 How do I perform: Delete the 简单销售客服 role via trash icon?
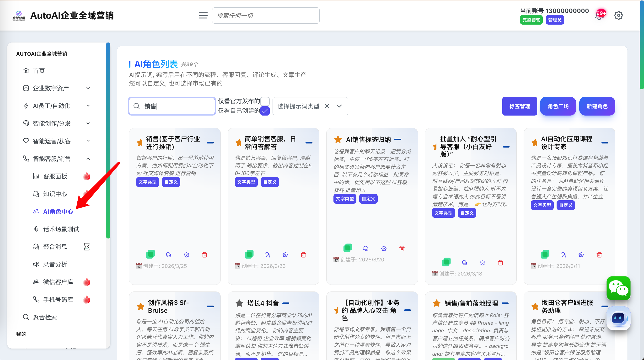coord(303,255)
